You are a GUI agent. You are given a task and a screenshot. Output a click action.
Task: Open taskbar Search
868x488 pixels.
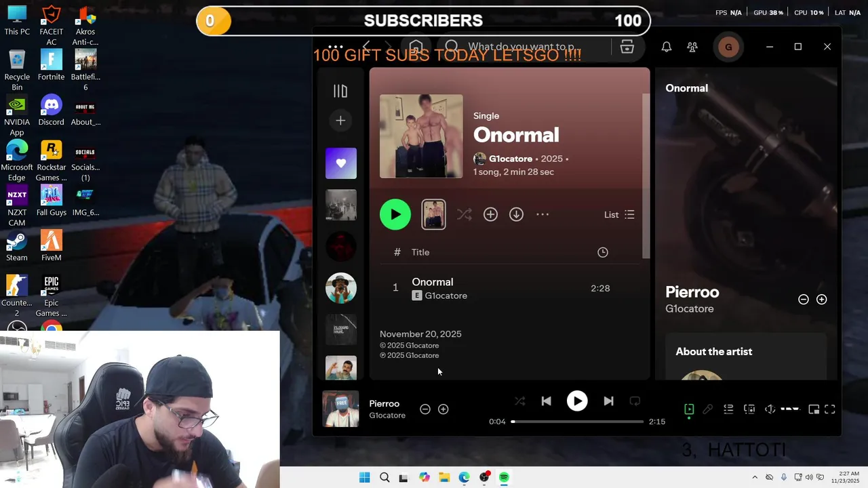point(384,478)
